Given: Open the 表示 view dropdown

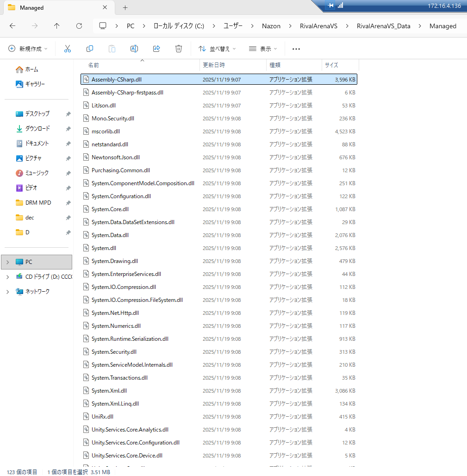Looking at the screenshot, I should coord(262,49).
